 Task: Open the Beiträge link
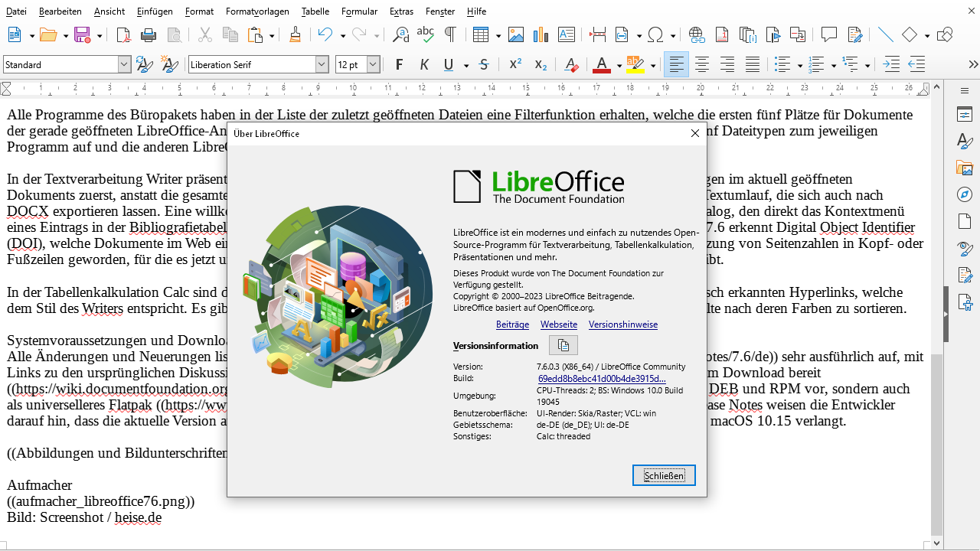coord(512,324)
